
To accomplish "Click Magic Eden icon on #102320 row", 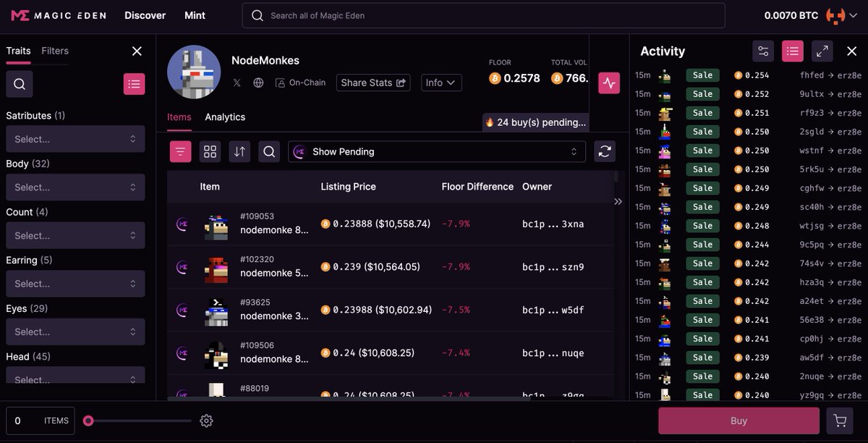I will tap(182, 267).
